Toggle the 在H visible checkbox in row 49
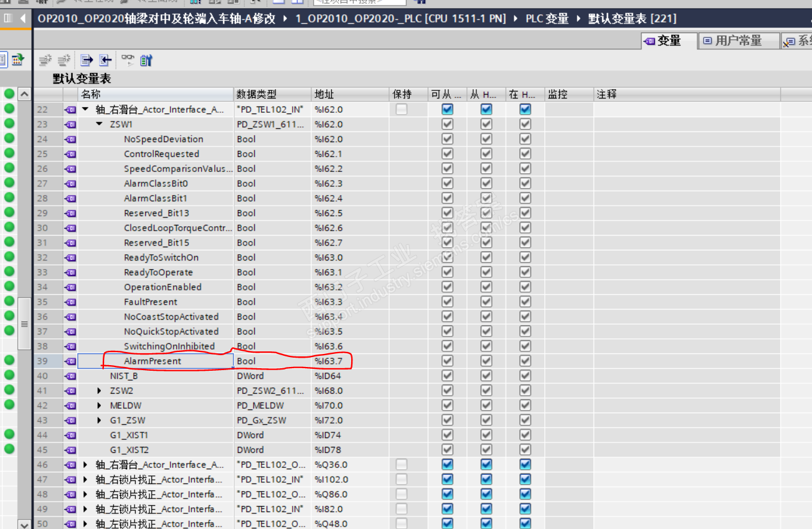 point(525,509)
